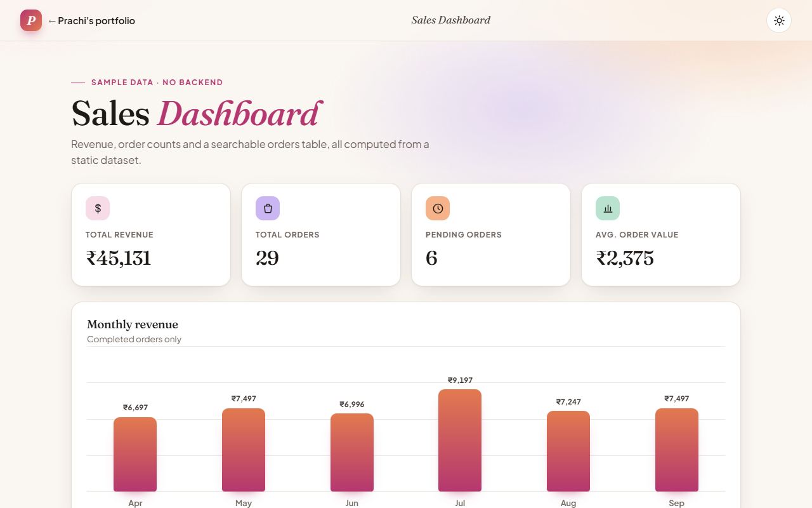
Task: Select the Total Orders 29 card
Action: (x=321, y=235)
